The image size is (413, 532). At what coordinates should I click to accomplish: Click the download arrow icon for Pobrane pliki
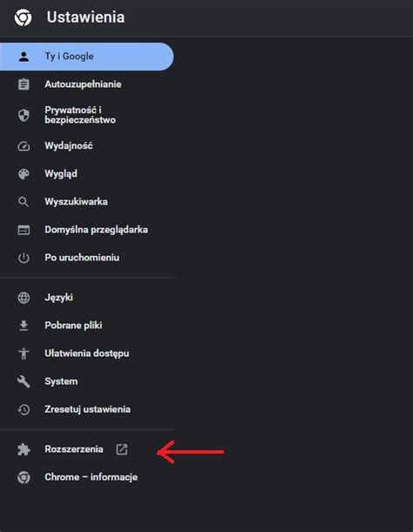click(x=24, y=326)
